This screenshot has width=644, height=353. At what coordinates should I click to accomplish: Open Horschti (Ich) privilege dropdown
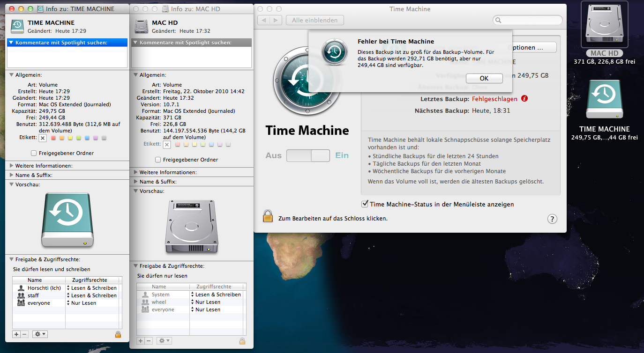click(x=91, y=288)
